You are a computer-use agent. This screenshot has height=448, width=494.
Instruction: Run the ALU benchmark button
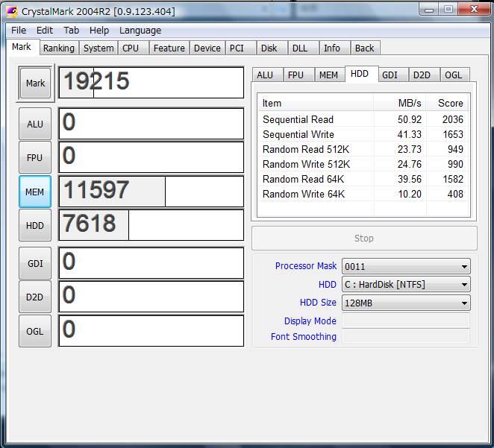tap(35, 124)
